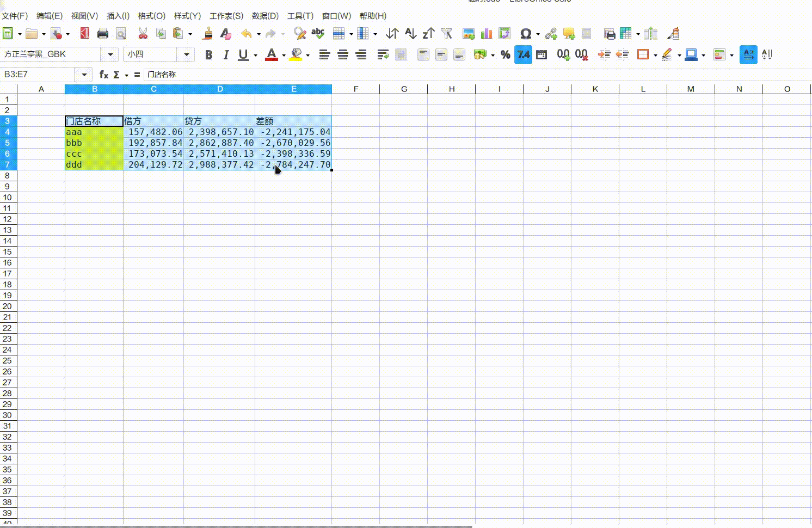
Task: Open the font name dropdown list
Action: click(x=110, y=54)
